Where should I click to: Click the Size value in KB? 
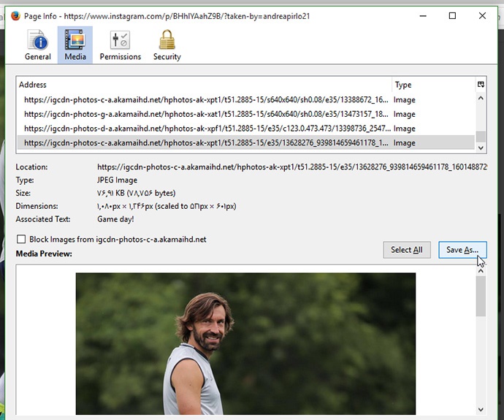pyautogui.click(x=137, y=193)
